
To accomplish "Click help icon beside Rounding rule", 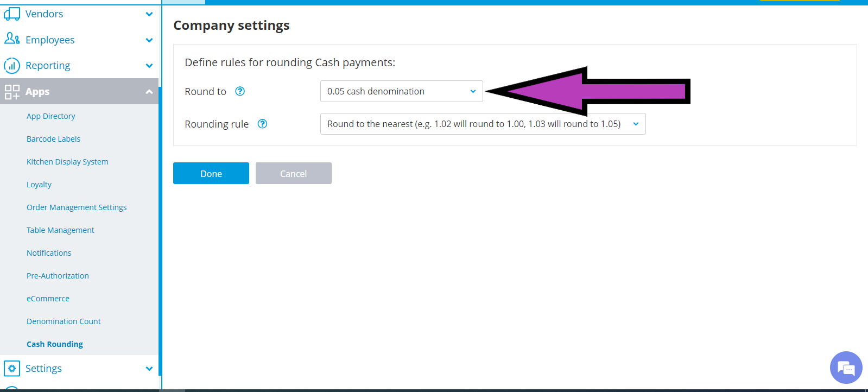I will 262,124.
